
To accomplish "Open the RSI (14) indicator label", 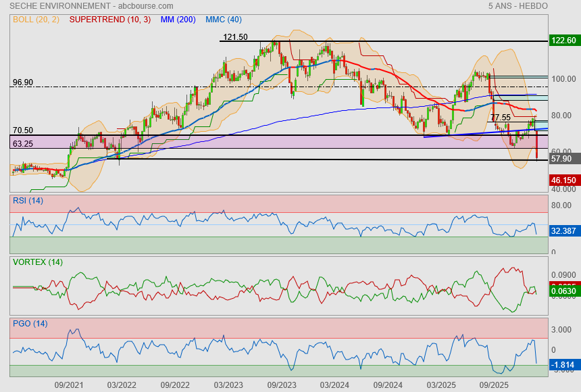I will coord(28,200).
